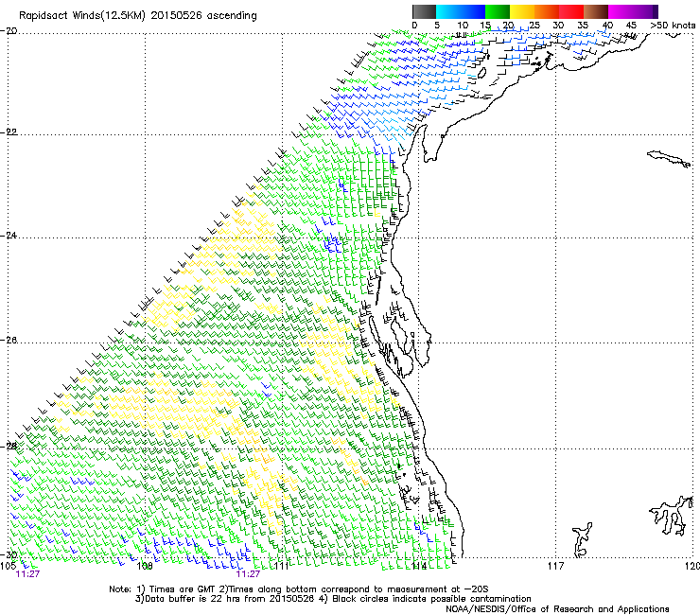This screenshot has height=615, width=700.
Task: Click the latitude label '-22'
Action: (x=9, y=132)
